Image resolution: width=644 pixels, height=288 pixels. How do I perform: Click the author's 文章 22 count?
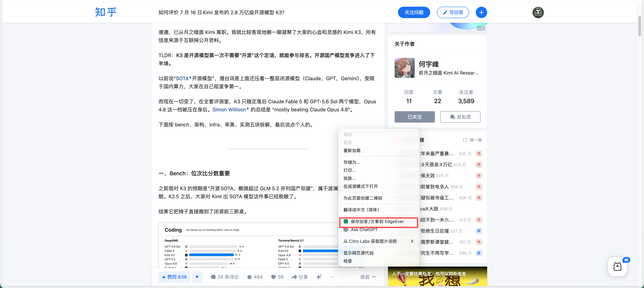pyautogui.click(x=438, y=97)
